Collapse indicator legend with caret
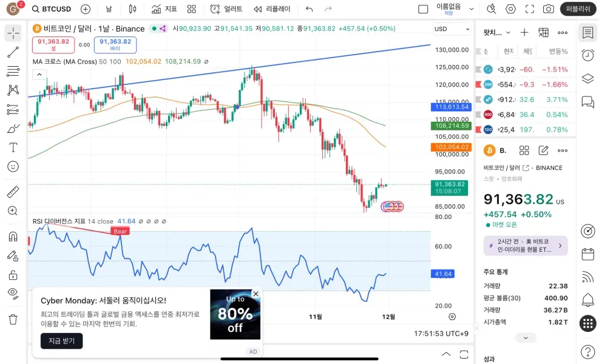599x364 pixels. [x=39, y=75]
